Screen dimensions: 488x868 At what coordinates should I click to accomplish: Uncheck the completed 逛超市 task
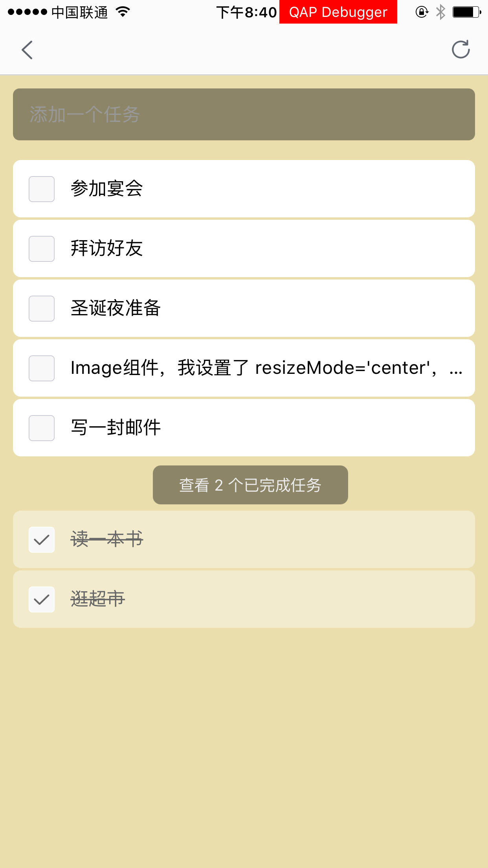[x=42, y=600]
